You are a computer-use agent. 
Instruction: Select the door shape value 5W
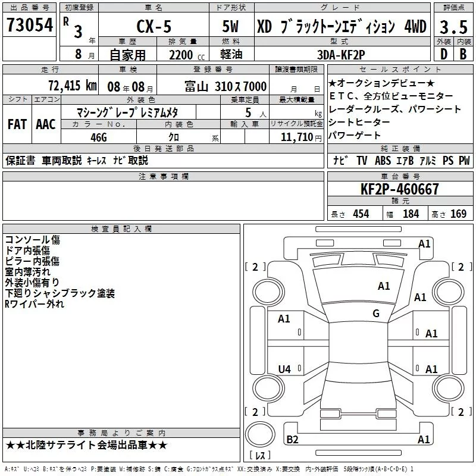point(230,26)
